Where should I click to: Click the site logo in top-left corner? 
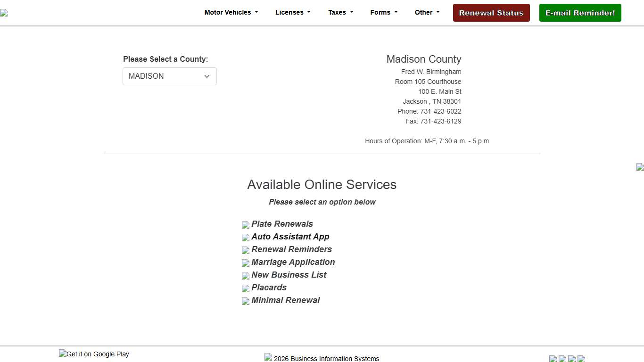(x=4, y=13)
